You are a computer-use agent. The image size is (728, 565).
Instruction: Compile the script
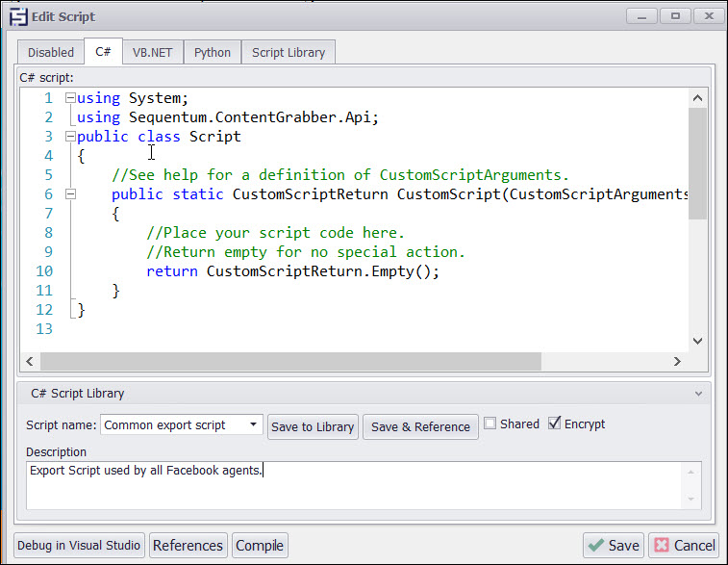(x=260, y=545)
